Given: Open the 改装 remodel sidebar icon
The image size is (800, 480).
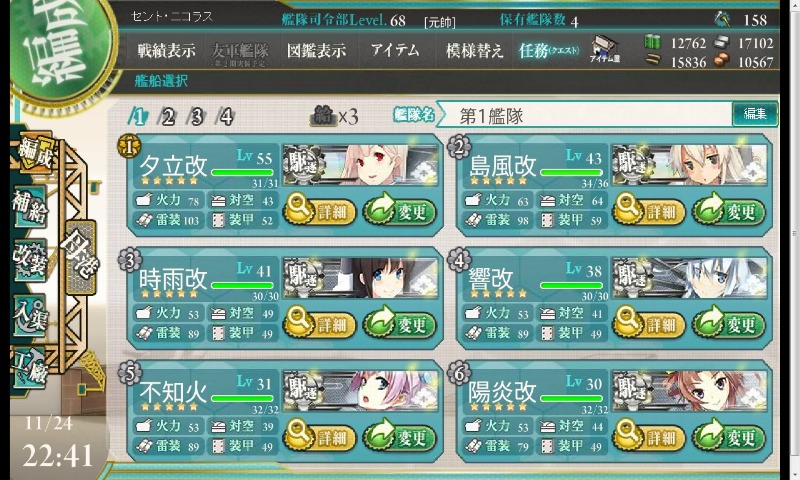Looking at the screenshot, I should tap(31, 260).
